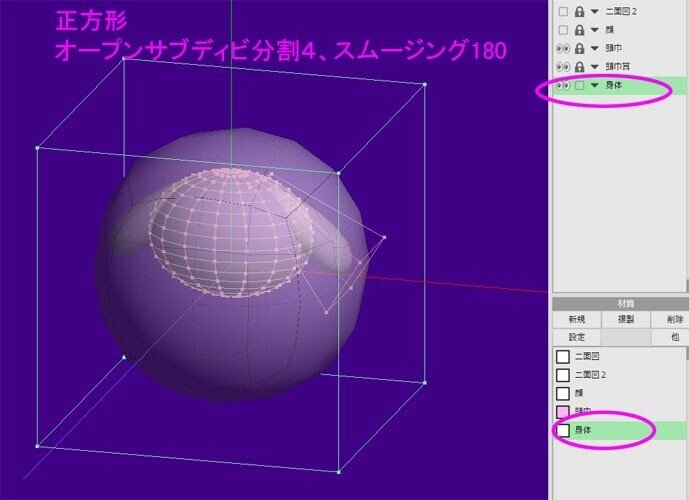
Task: Select the 顔 material name
Action: click(x=579, y=393)
